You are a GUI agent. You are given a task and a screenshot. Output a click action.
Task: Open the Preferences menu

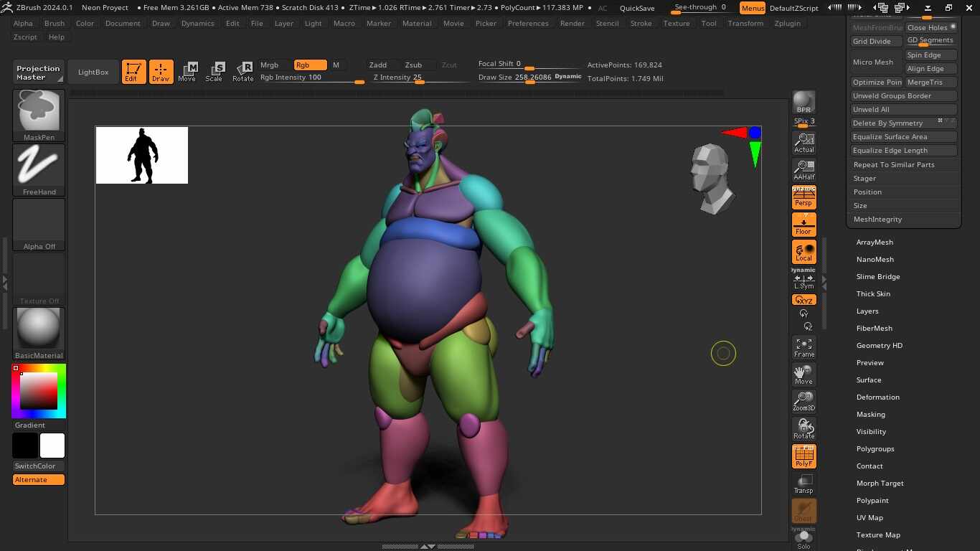point(528,23)
